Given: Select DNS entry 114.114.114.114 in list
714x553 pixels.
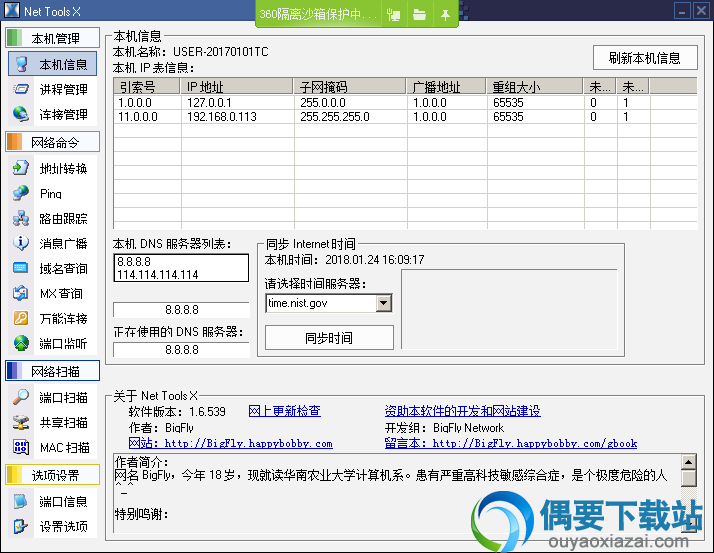Looking at the screenshot, I should click(158, 275).
